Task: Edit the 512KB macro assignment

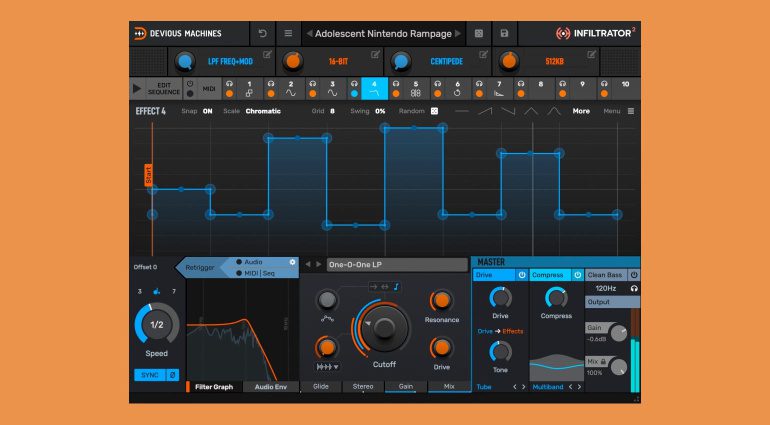Action: [592, 55]
